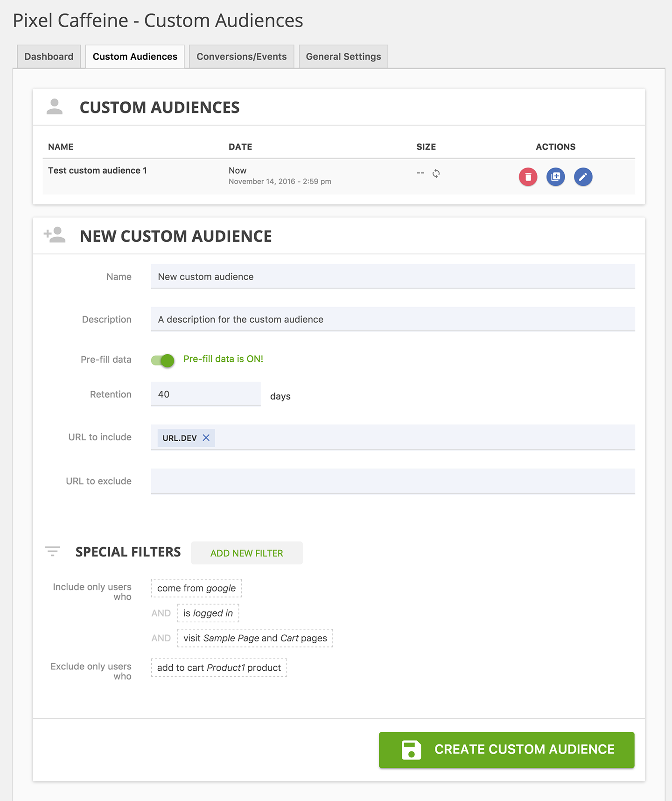Viewport: 672px width, 801px height.
Task: Focus the Name input field
Action: point(392,277)
